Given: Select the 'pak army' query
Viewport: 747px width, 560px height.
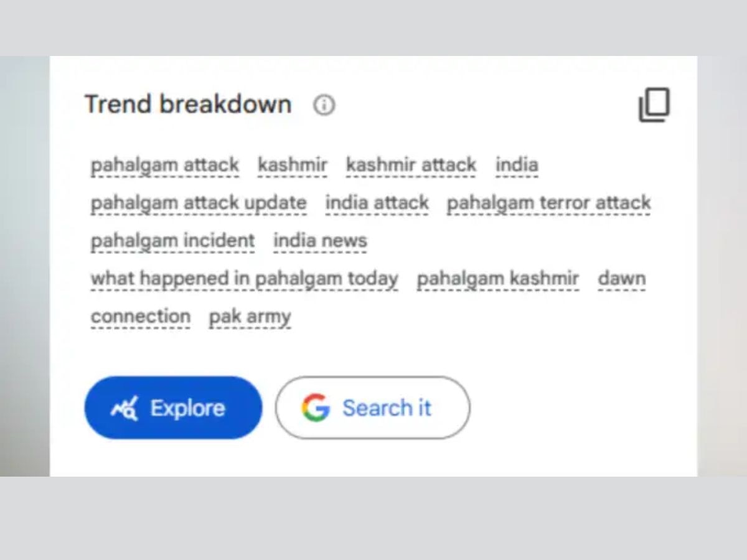Looking at the screenshot, I should tap(250, 317).
